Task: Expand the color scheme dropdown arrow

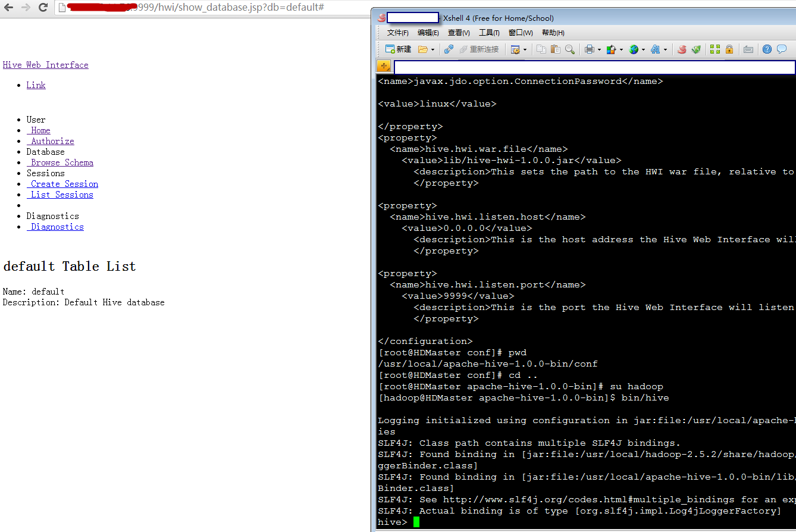Action: point(621,49)
